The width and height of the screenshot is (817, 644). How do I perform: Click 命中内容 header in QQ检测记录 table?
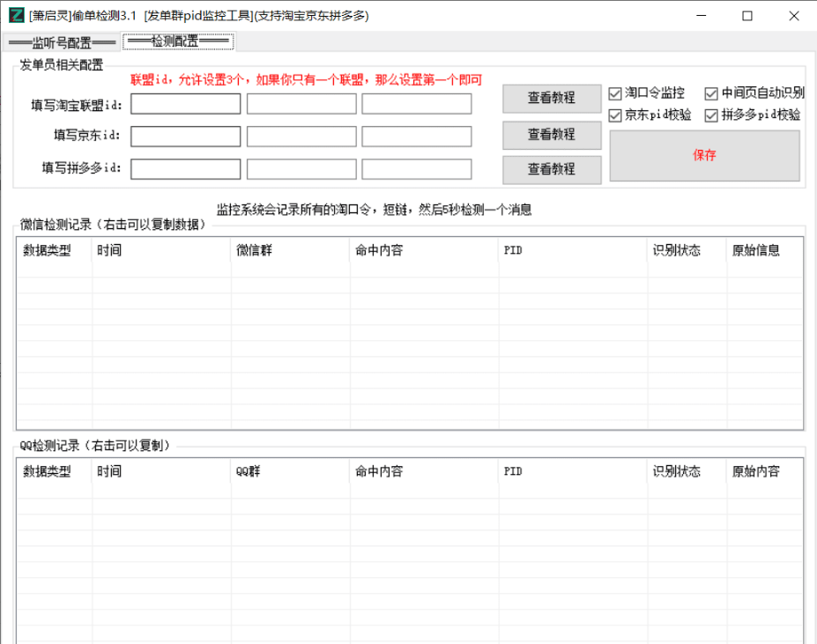click(424, 471)
